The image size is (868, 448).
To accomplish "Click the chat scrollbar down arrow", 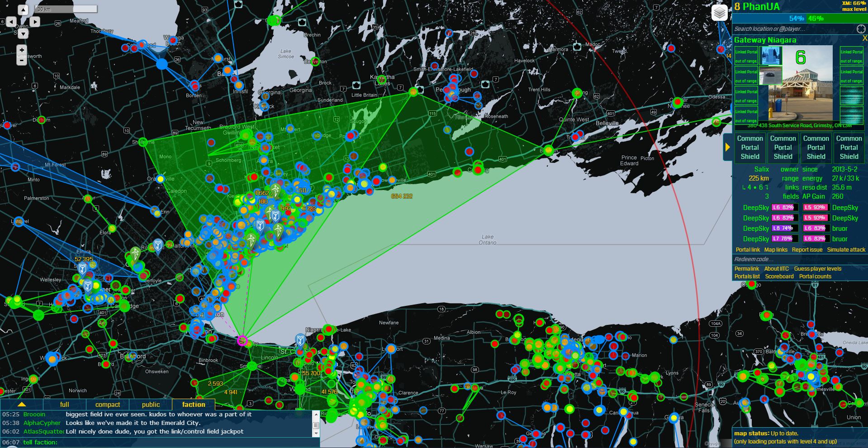I will coord(316,434).
